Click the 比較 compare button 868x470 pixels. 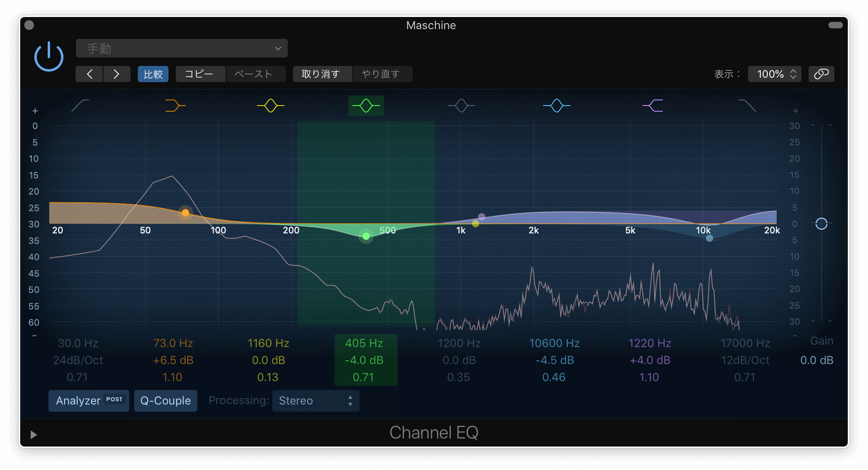point(153,74)
